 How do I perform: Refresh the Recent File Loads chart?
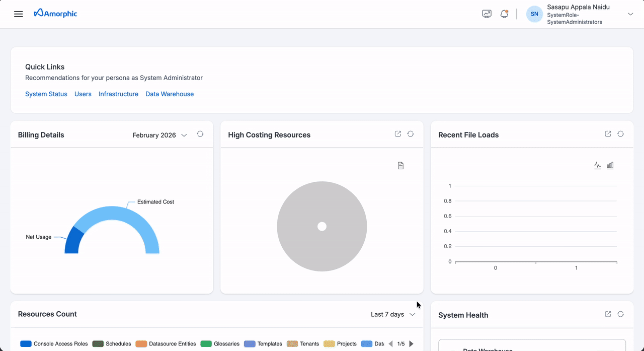(x=620, y=134)
